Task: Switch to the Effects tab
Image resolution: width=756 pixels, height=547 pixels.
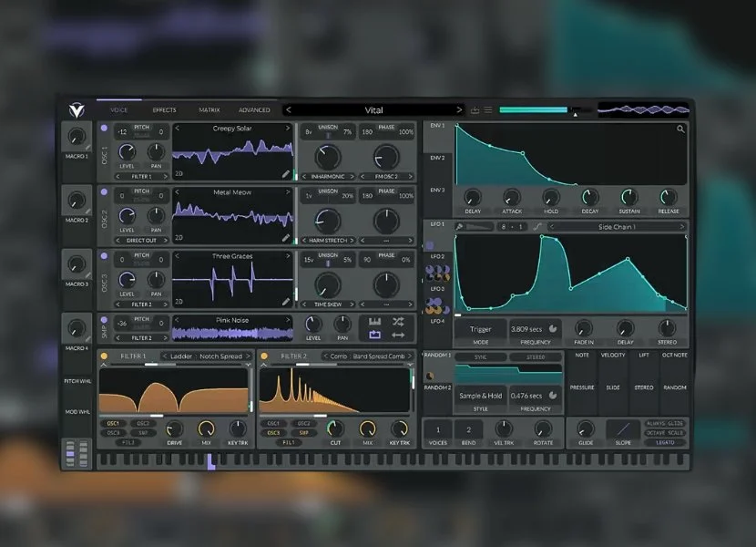Action: point(164,110)
